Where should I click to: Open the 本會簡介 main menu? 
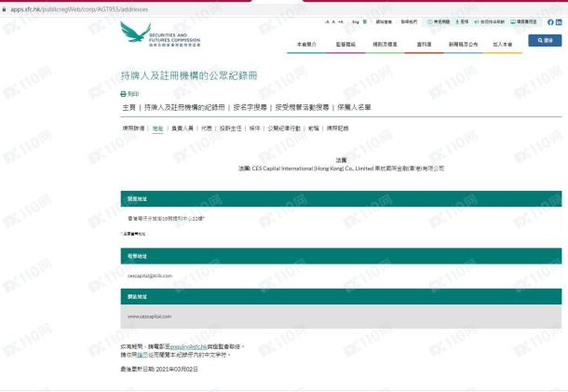[x=306, y=44]
